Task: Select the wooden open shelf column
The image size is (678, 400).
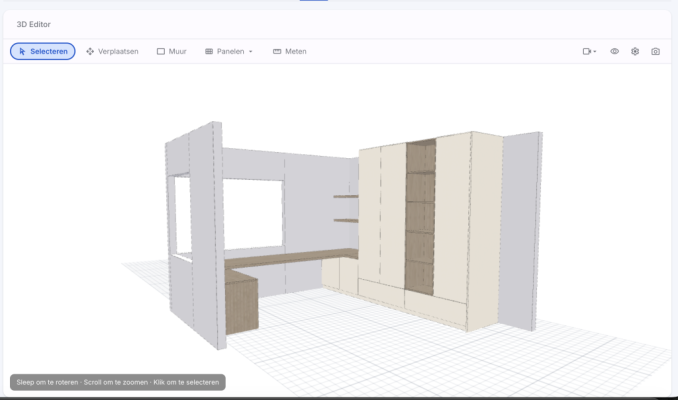Action: pyautogui.click(x=420, y=218)
